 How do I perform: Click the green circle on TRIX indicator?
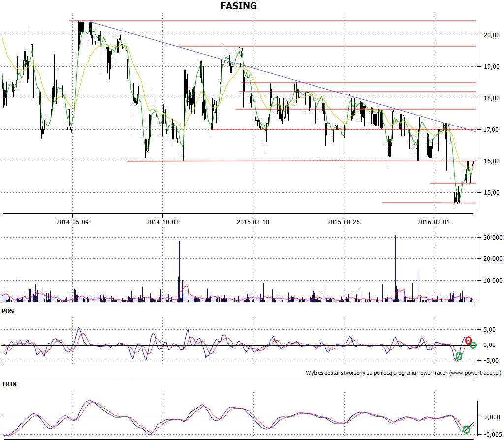coord(466,430)
